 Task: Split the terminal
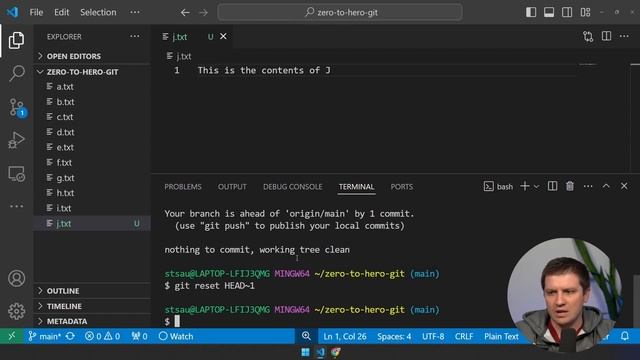(x=552, y=187)
